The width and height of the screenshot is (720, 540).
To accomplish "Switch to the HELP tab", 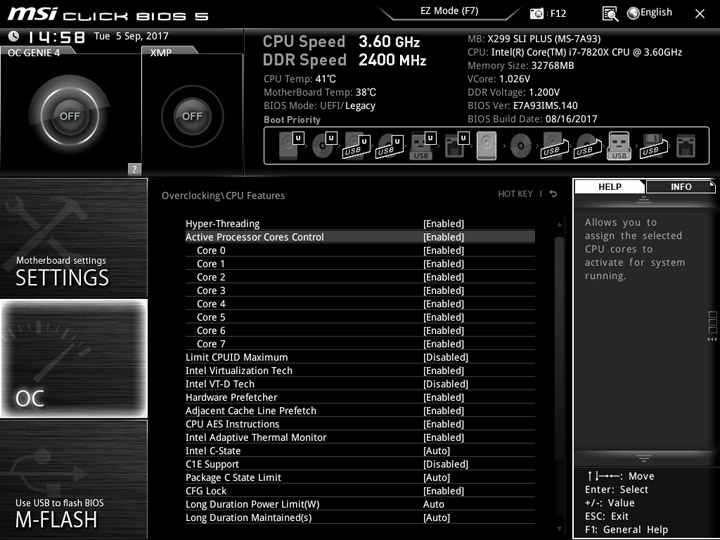I will tap(609, 186).
